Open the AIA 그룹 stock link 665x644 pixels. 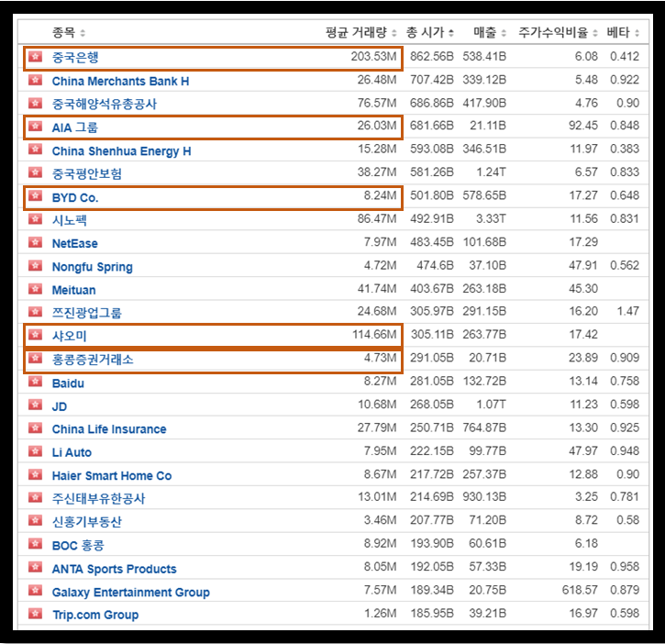point(74,128)
